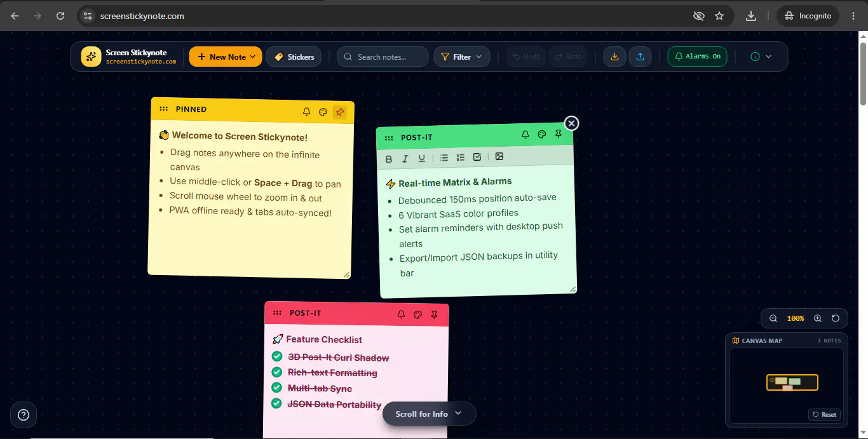Click the Undo button

[x=527, y=57]
